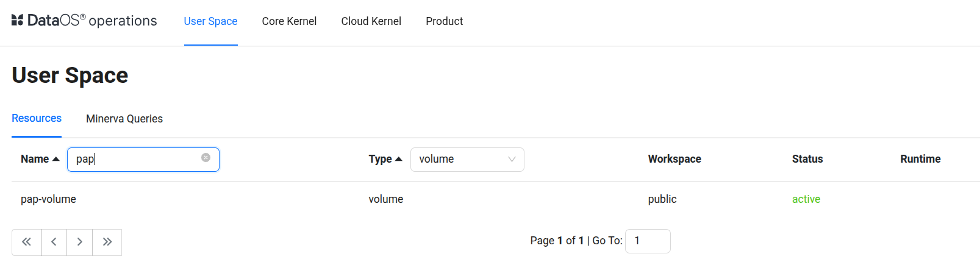
Task: Jump to the last page of results
Action: click(107, 242)
